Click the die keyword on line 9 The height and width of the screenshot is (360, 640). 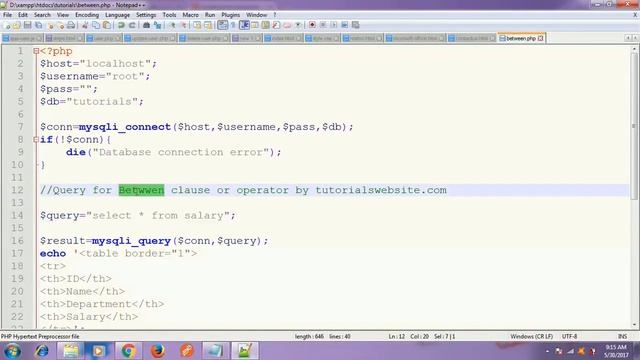coord(76,152)
